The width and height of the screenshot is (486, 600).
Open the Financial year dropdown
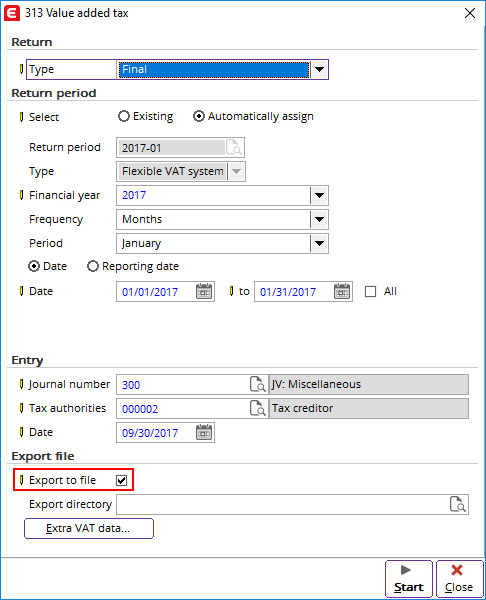click(x=319, y=196)
